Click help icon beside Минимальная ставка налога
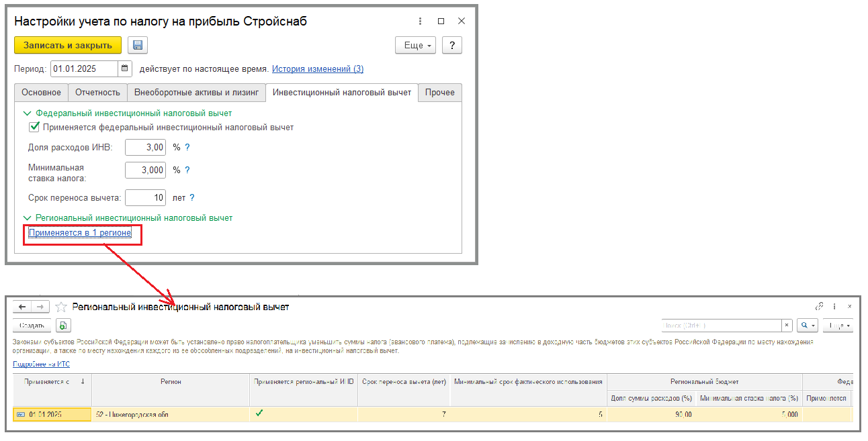The image size is (868, 441). [187, 170]
